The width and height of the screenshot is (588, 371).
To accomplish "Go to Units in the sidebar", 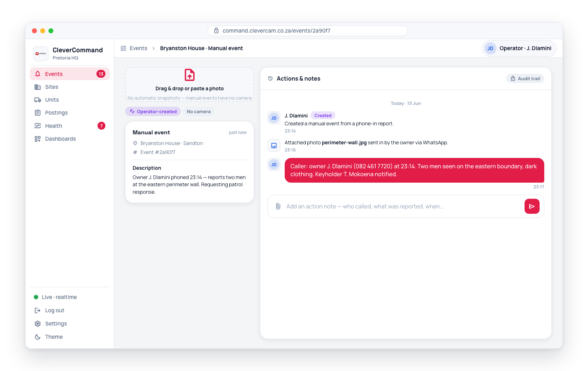I will pos(70,100).
